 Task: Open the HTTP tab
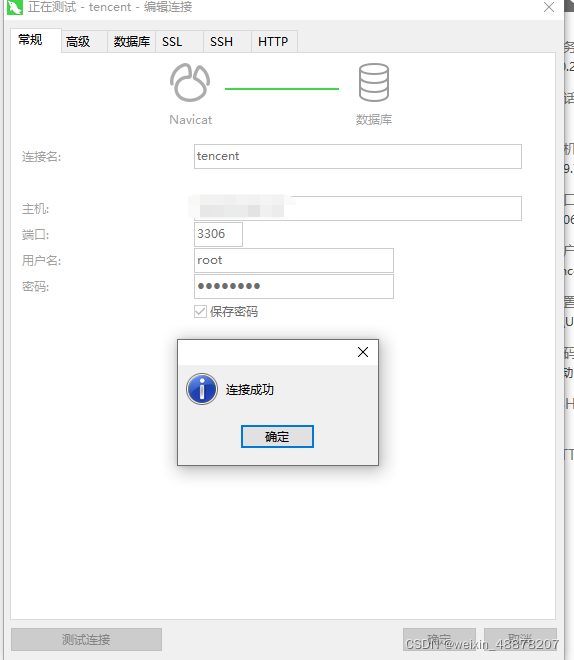tap(274, 42)
